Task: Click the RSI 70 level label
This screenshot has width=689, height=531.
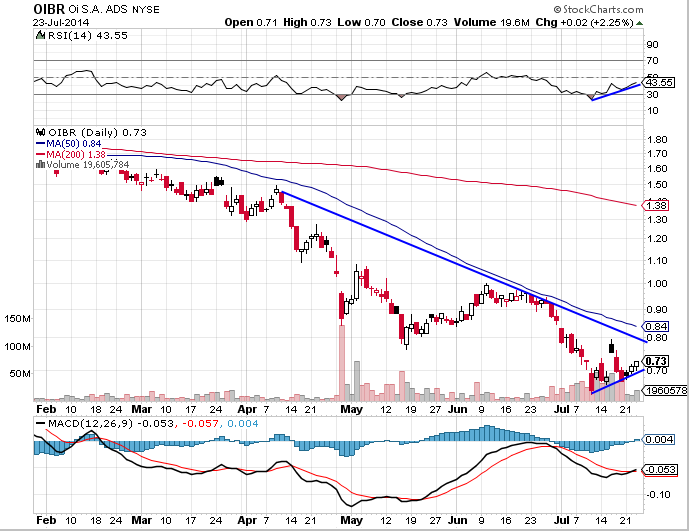Action: 652,61
